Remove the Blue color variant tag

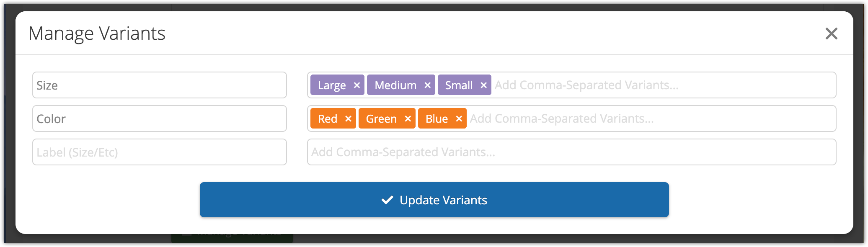pyautogui.click(x=459, y=119)
